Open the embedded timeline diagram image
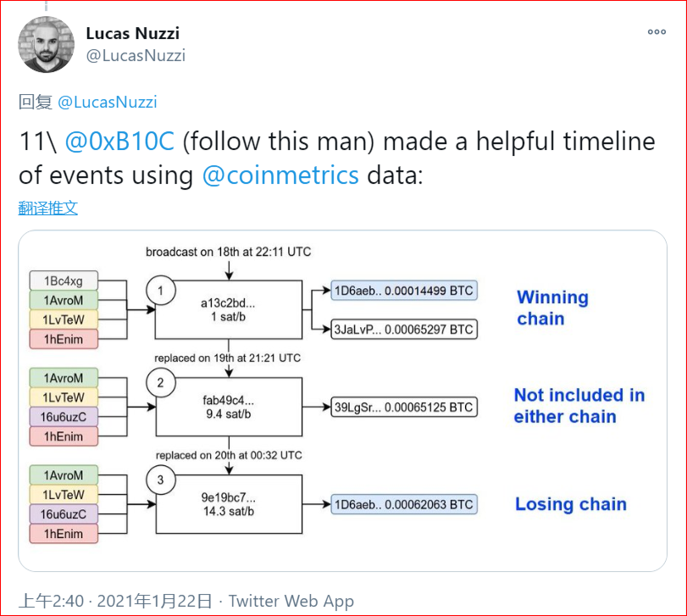This screenshot has height=616, width=687. pos(342,400)
